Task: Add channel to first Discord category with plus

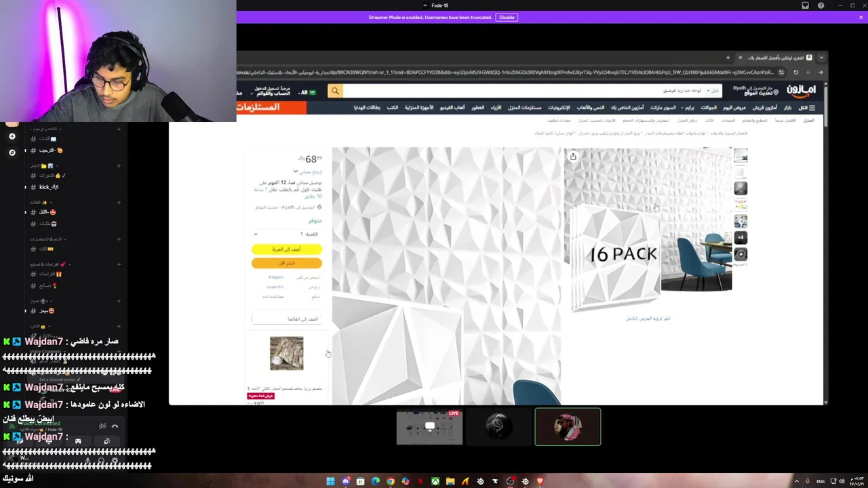Action: pyautogui.click(x=119, y=129)
